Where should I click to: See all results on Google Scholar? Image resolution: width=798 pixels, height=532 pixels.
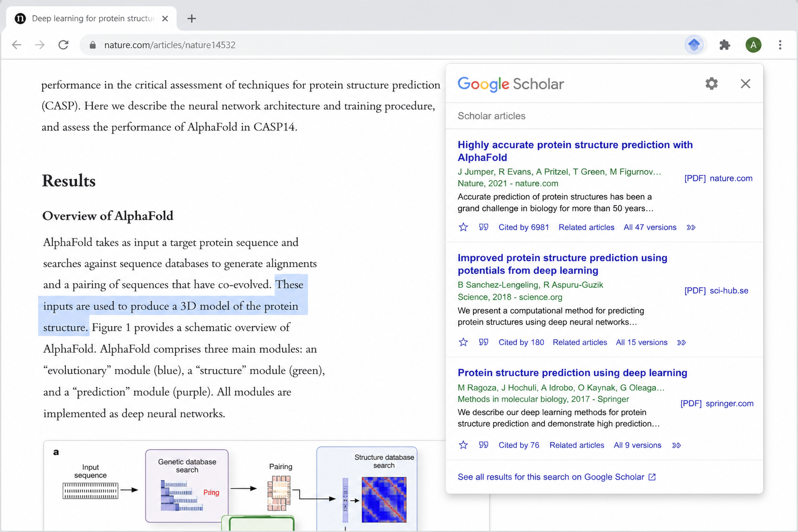(x=556, y=477)
